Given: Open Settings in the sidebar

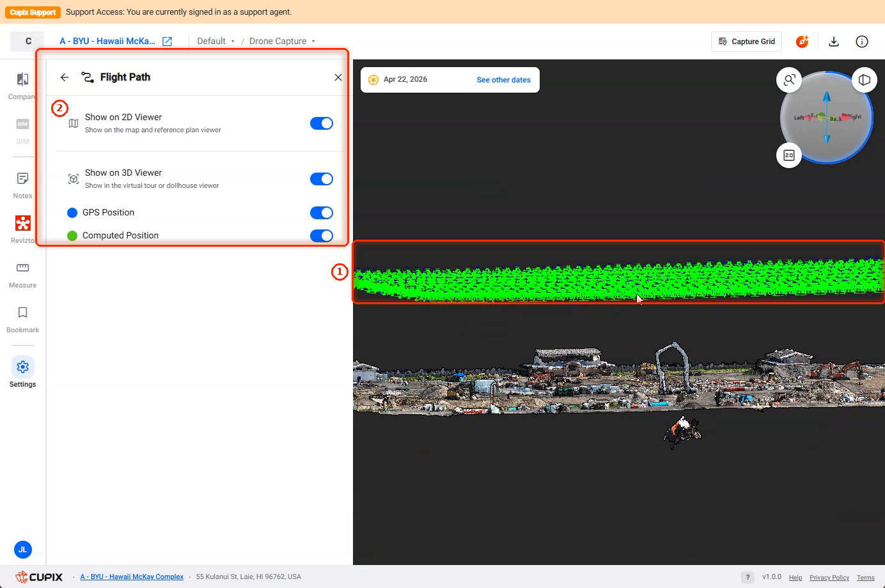Looking at the screenshot, I should 22,373.
